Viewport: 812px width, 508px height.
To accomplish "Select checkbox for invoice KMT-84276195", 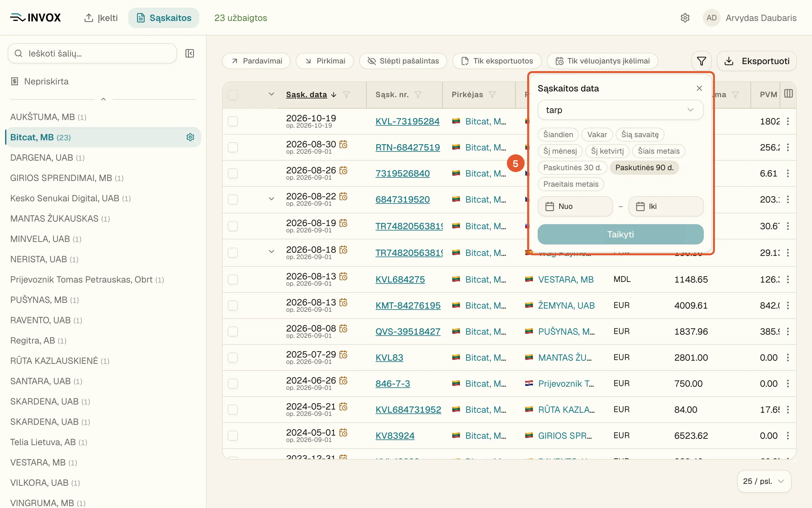I will tap(233, 305).
